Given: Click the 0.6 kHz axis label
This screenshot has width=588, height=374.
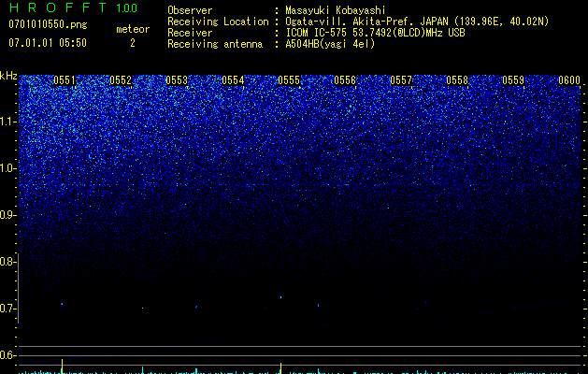Looking at the screenshot, I should click(x=7, y=355).
